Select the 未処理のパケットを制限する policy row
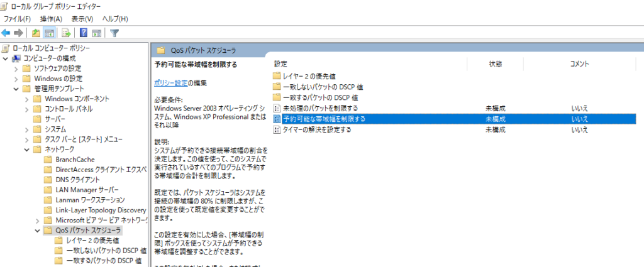The image size is (644, 267). (454, 108)
